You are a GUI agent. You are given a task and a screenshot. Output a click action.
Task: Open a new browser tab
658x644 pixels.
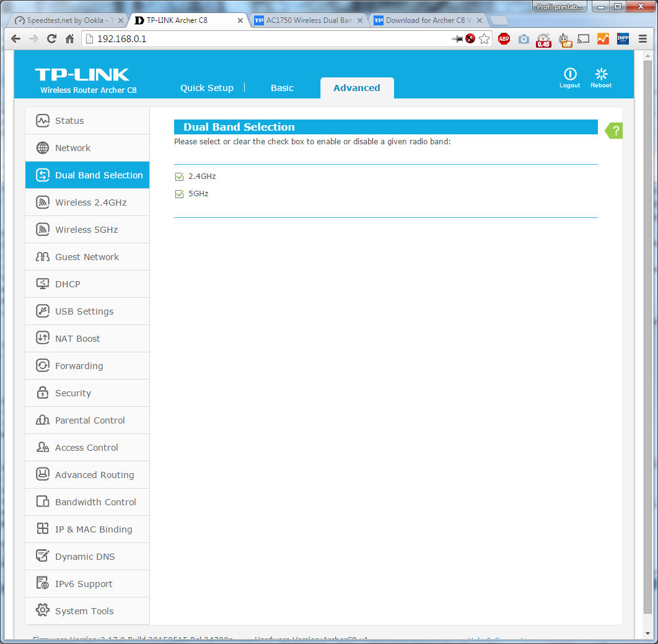pos(499,20)
